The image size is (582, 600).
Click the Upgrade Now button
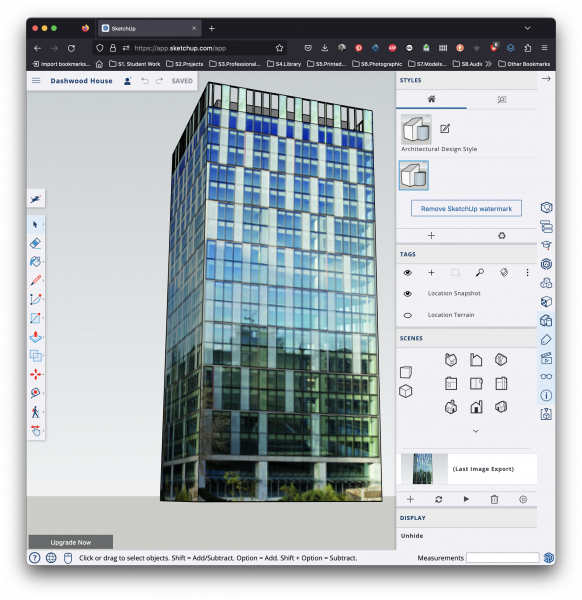point(71,542)
